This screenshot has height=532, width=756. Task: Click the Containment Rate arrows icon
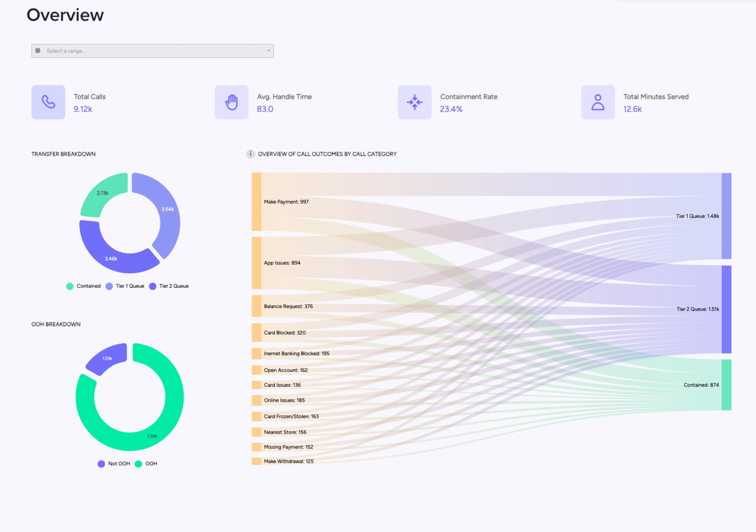[415, 102]
